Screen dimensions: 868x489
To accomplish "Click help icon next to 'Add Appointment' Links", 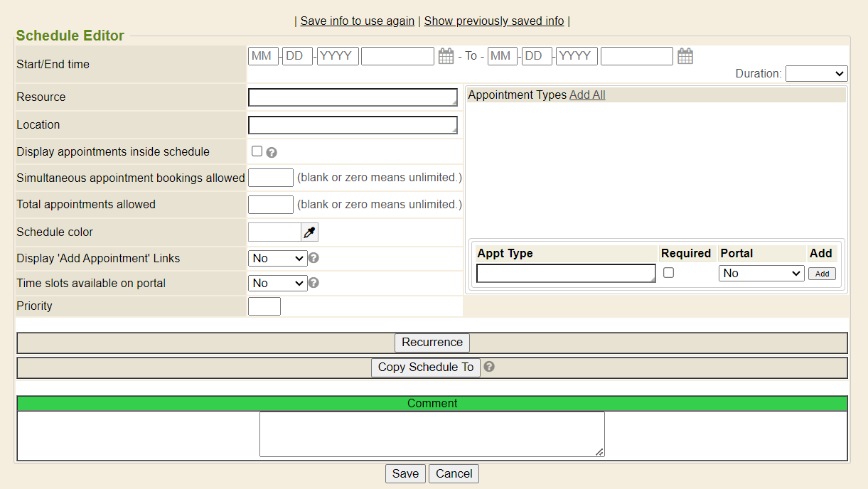I will 314,258.
